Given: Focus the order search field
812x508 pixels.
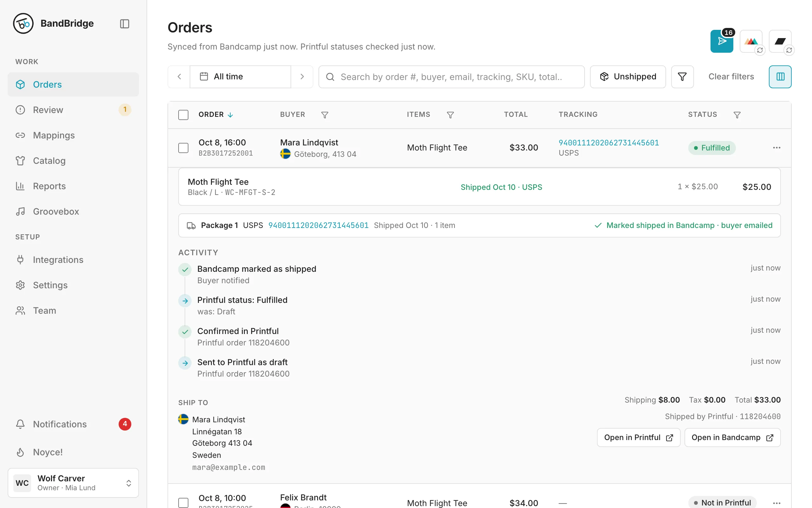Looking at the screenshot, I should pyautogui.click(x=451, y=77).
